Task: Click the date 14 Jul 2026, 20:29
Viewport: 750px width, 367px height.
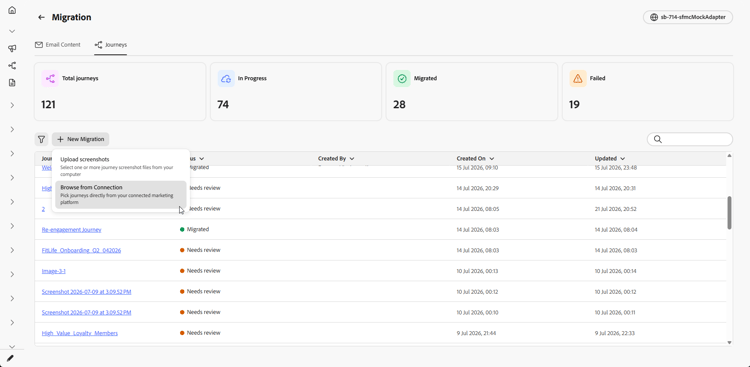Action: tap(477, 189)
